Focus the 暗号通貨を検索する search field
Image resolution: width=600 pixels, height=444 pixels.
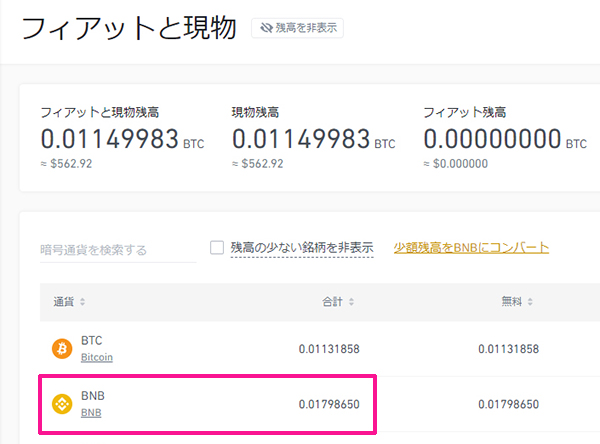[118, 250]
